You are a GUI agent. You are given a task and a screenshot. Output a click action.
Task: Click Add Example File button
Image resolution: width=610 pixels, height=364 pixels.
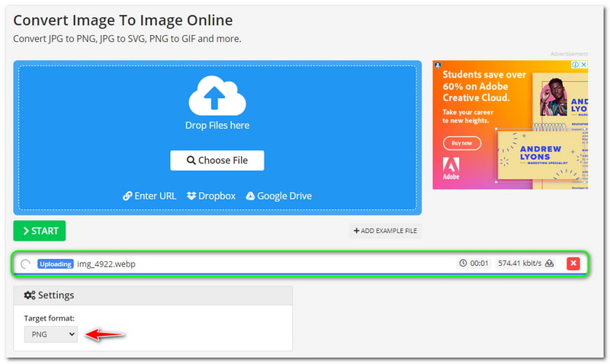pos(385,231)
